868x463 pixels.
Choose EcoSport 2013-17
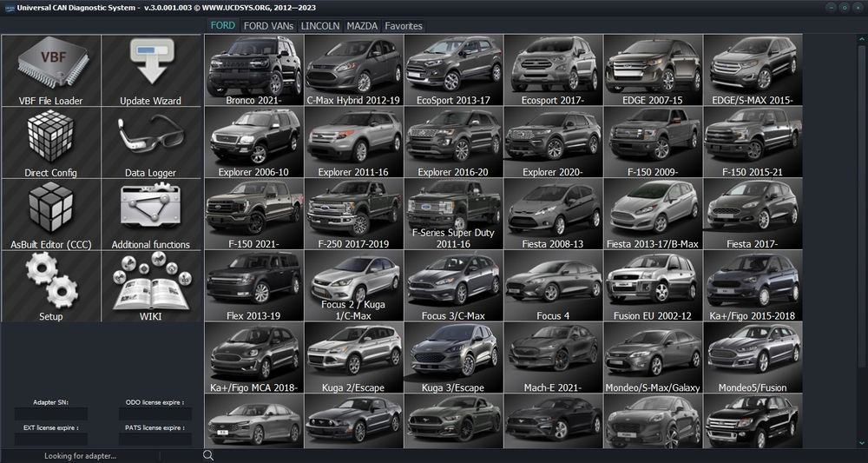point(453,70)
